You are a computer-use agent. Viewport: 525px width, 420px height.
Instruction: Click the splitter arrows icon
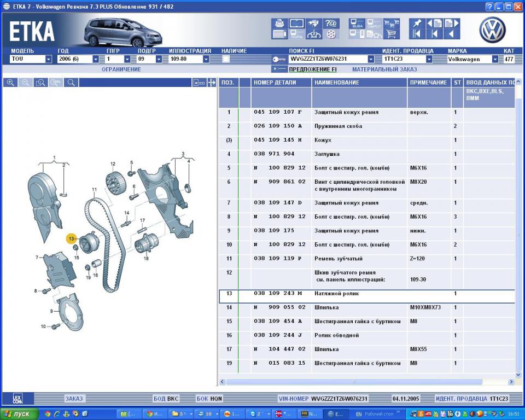pos(212,83)
